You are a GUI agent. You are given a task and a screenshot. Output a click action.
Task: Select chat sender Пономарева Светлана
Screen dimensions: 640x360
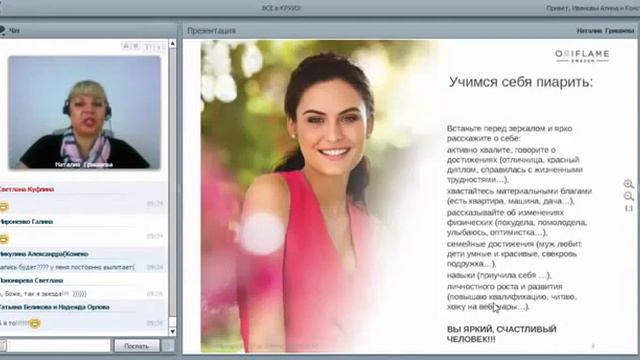point(31,280)
